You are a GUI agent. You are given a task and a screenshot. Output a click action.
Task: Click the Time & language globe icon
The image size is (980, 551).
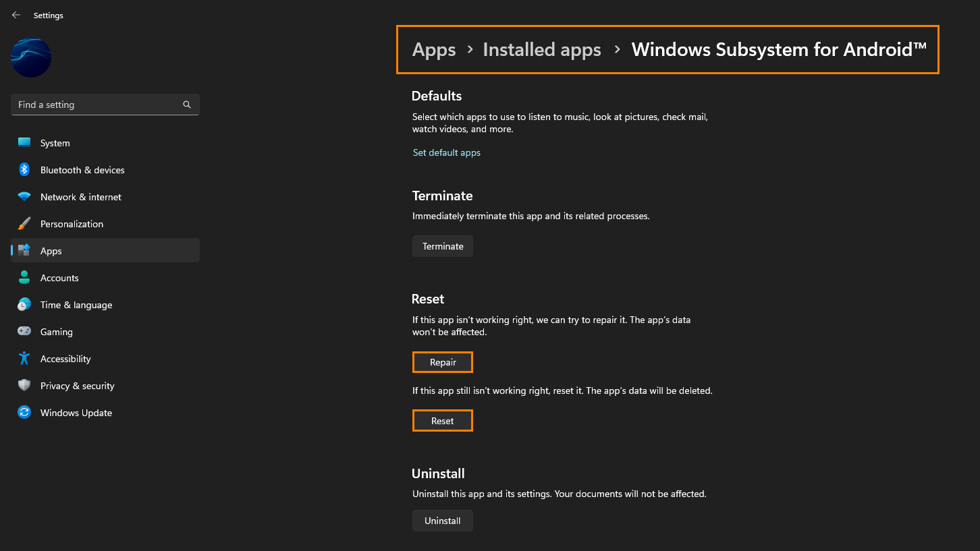(x=24, y=305)
